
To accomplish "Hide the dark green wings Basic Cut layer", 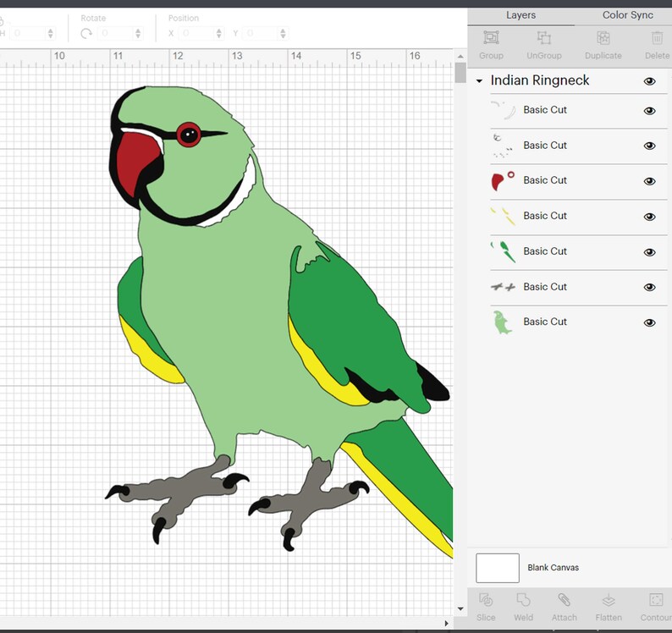I will (650, 252).
